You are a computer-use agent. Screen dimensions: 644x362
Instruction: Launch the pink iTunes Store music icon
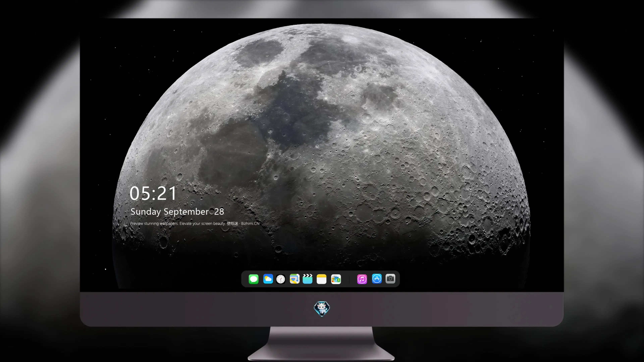(362, 279)
